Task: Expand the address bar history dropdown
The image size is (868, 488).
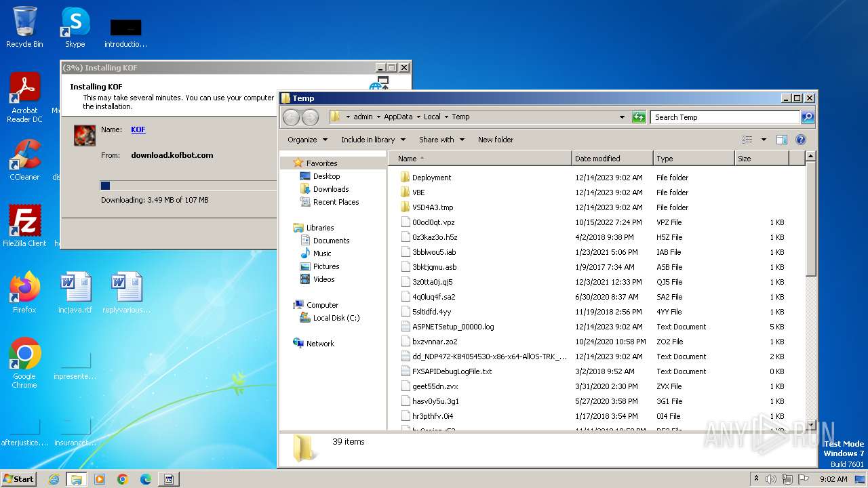Action: click(622, 117)
